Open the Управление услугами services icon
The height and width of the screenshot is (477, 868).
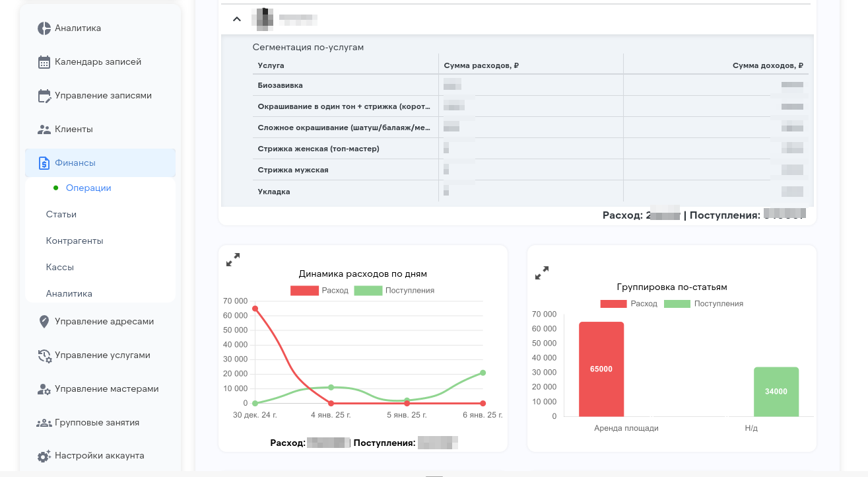(44, 355)
